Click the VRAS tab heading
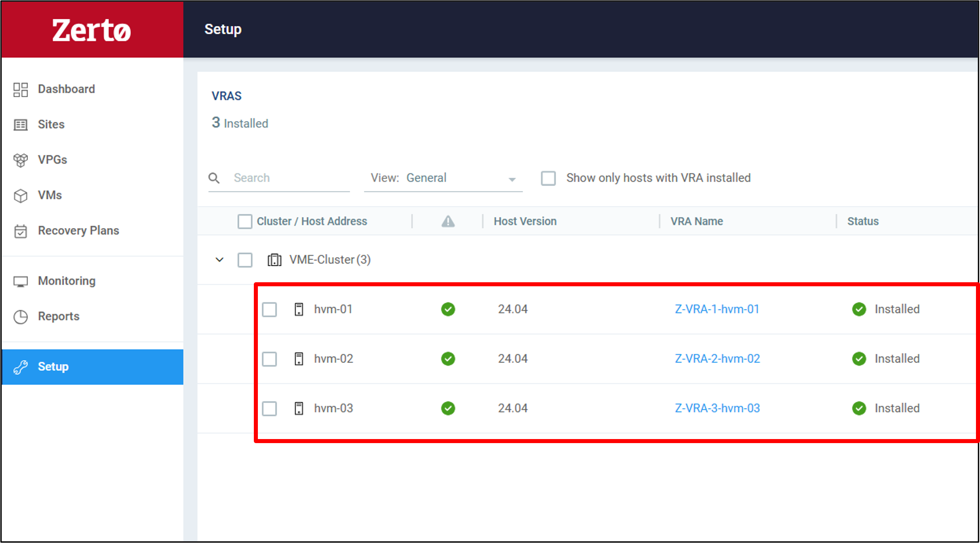This screenshot has width=980, height=543. tap(227, 96)
